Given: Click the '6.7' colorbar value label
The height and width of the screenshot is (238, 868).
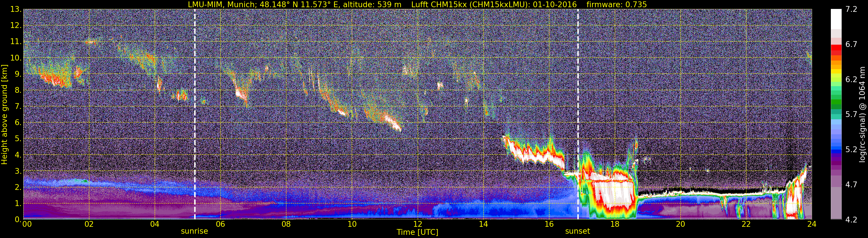Looking at the screenshot, I should point(851,44).
